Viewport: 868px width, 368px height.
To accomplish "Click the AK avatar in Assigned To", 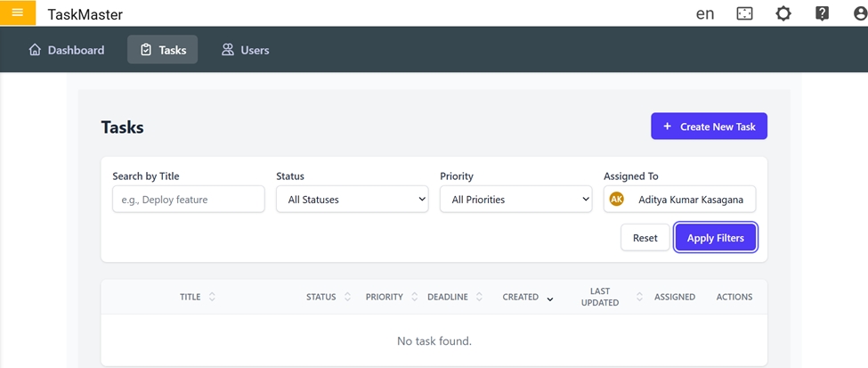I will (617, 200).
